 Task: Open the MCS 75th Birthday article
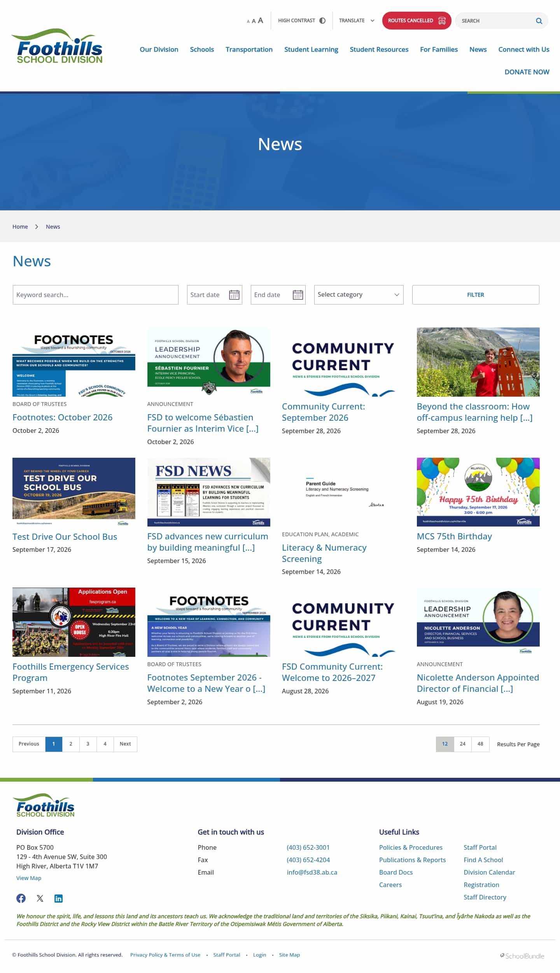(454, 536)
